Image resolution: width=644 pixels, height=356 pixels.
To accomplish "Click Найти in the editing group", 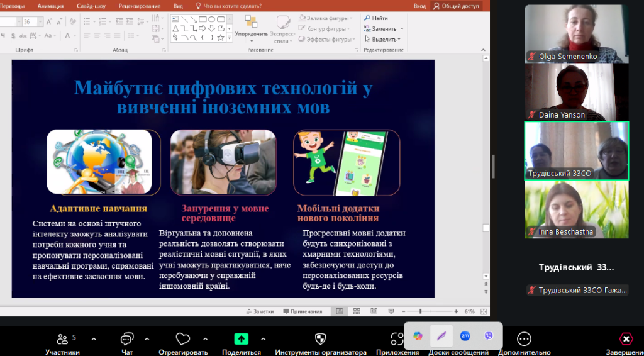I will [x=376, y=18].
